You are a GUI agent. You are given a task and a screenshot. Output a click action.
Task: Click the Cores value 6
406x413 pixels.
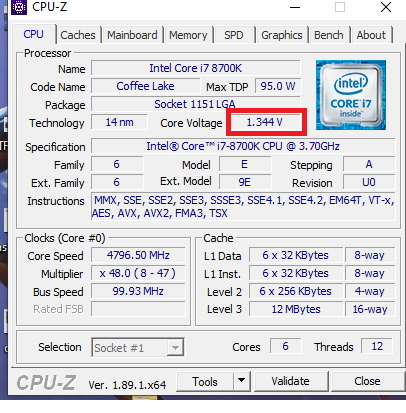[286, 346]
